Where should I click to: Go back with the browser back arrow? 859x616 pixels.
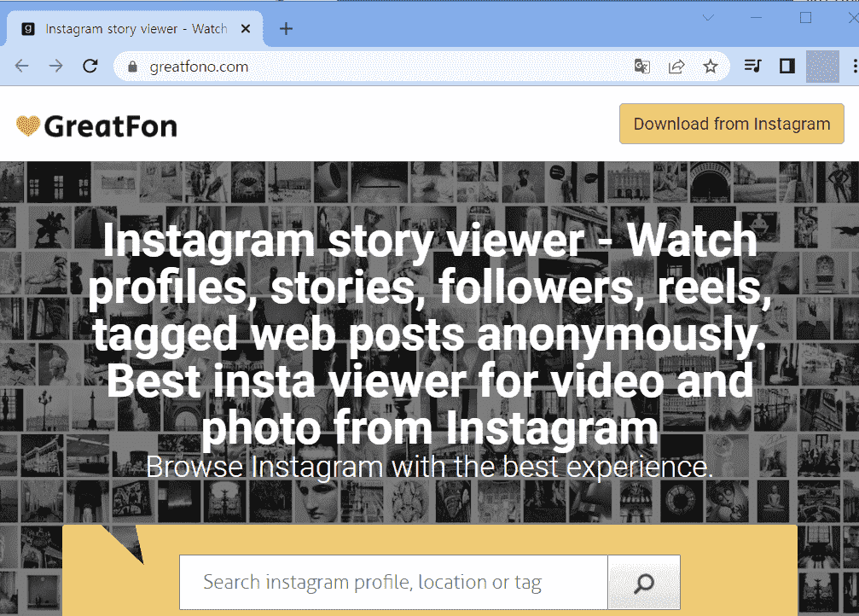tap(22, 67)
